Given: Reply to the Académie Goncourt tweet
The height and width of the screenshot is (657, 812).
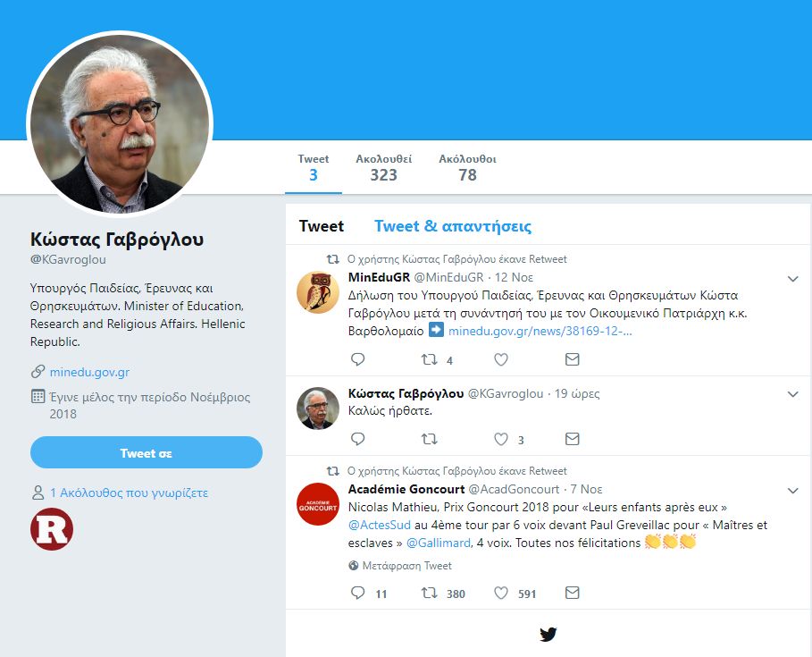Looking at the screenshot, I should (358, 593).
